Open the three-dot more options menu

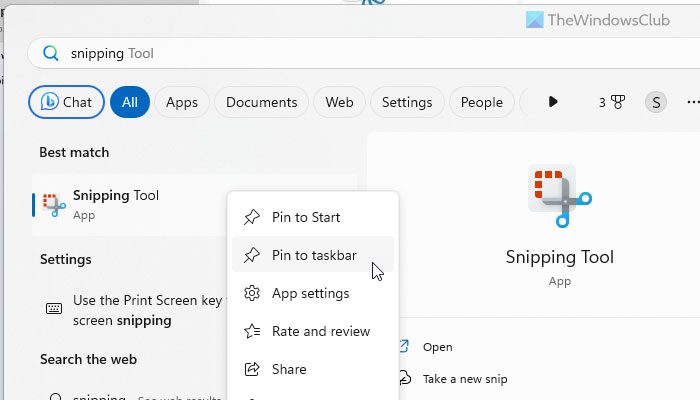pyautogui.click(x=693, y=102)
